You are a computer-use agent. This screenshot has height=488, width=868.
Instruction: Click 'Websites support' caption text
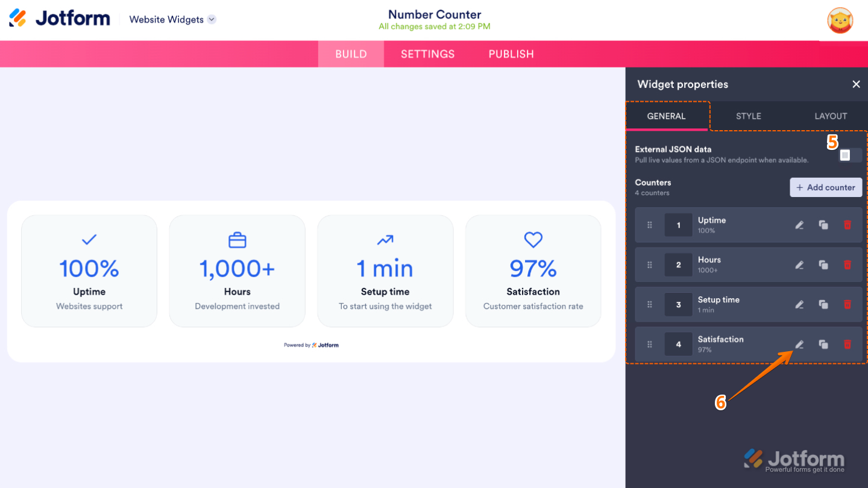point(89,306)
